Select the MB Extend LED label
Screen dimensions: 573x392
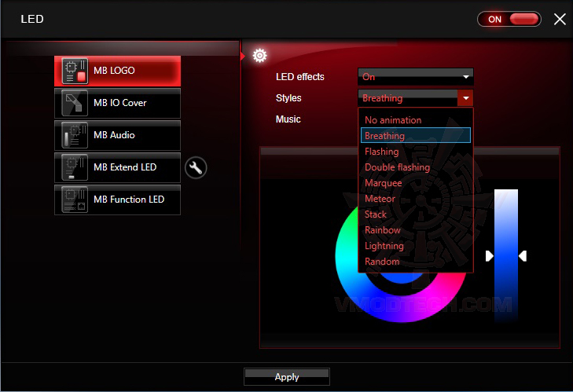tap(125, 167)
